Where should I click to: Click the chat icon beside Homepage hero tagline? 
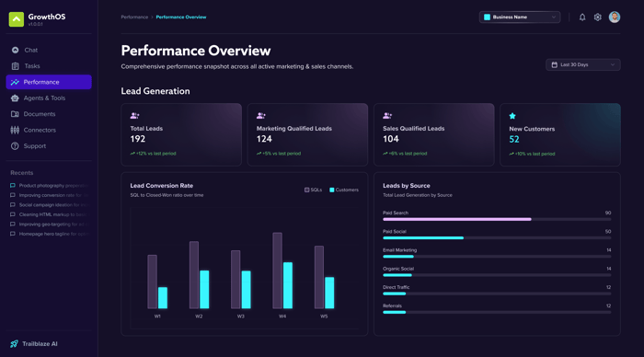[x=13, y=234]
